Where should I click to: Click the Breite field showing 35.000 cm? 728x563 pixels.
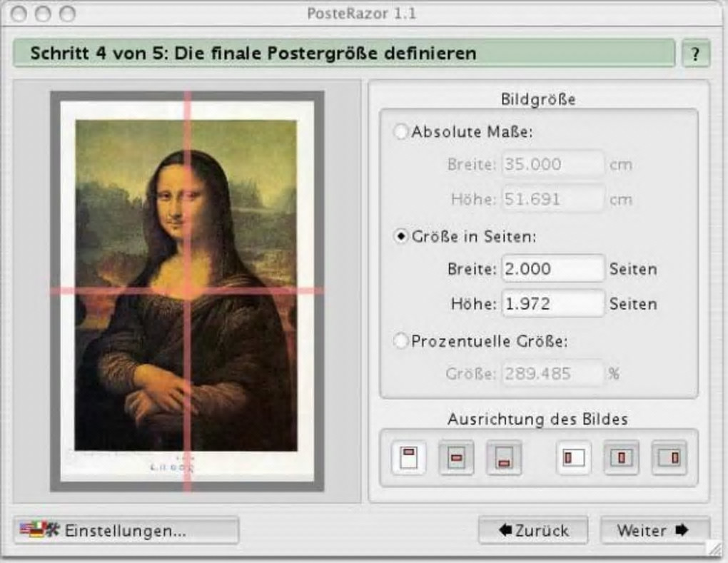point(552,164)
